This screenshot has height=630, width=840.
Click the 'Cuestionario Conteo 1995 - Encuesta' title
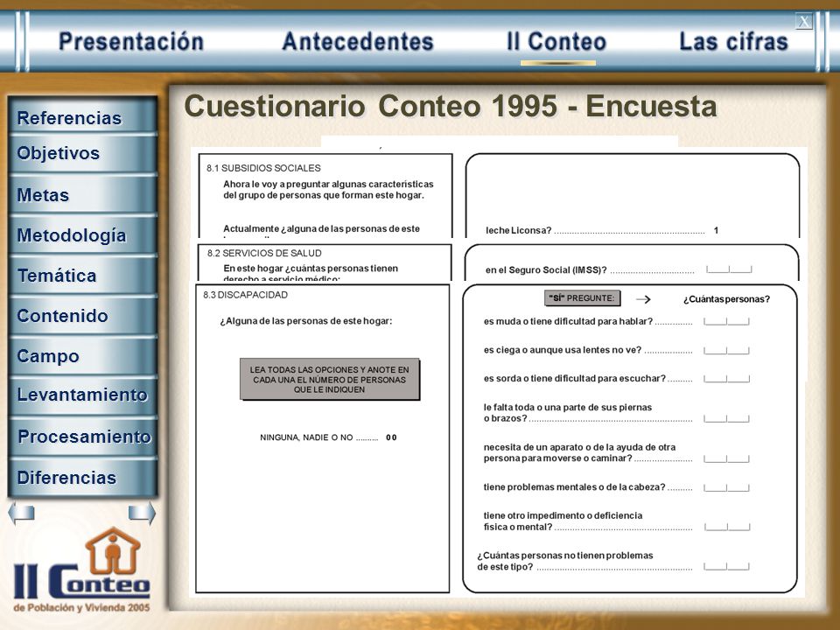[451, 106]
